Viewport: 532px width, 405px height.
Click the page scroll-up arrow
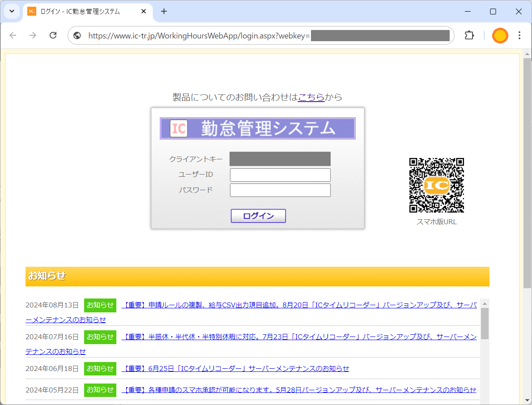[527, 54]
